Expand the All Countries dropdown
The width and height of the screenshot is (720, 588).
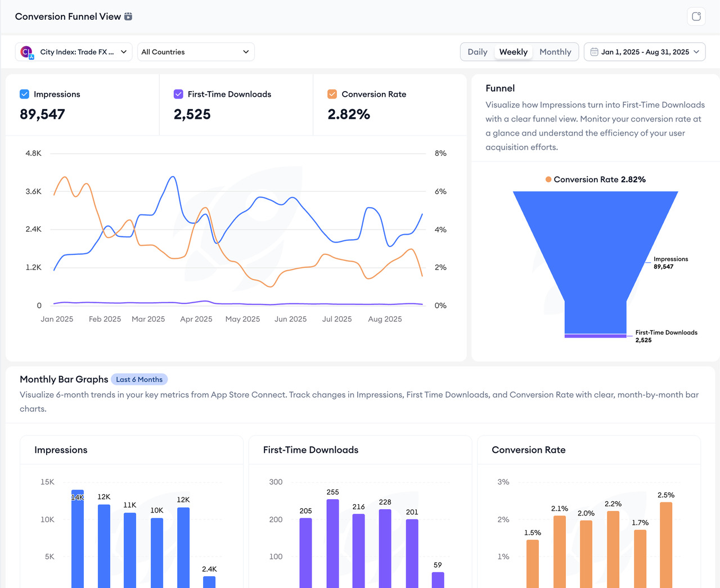(195, 52)
